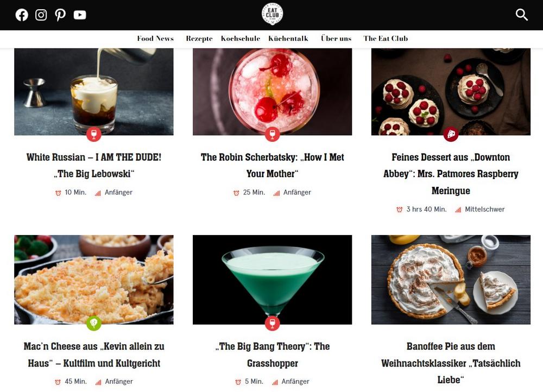Select Kochschule in the navigation bar
Viewport: 543px width, 392px height.
[241, 39]
